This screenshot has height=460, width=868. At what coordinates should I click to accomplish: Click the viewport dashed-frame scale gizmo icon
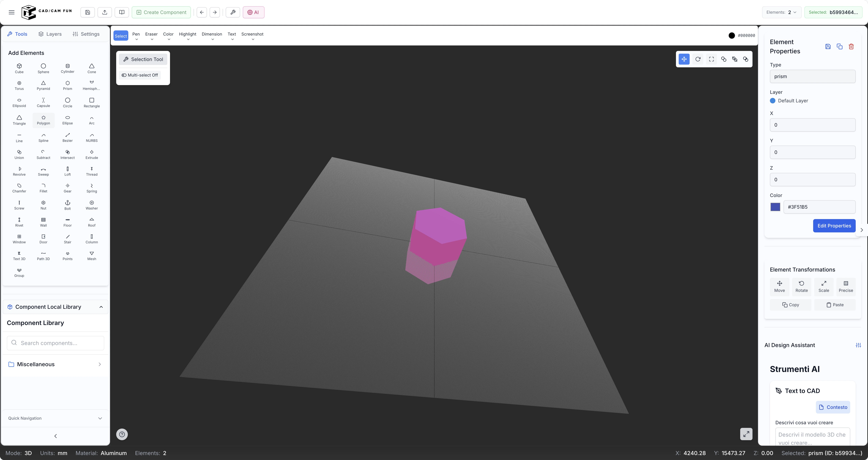click(x=711, y=59)
